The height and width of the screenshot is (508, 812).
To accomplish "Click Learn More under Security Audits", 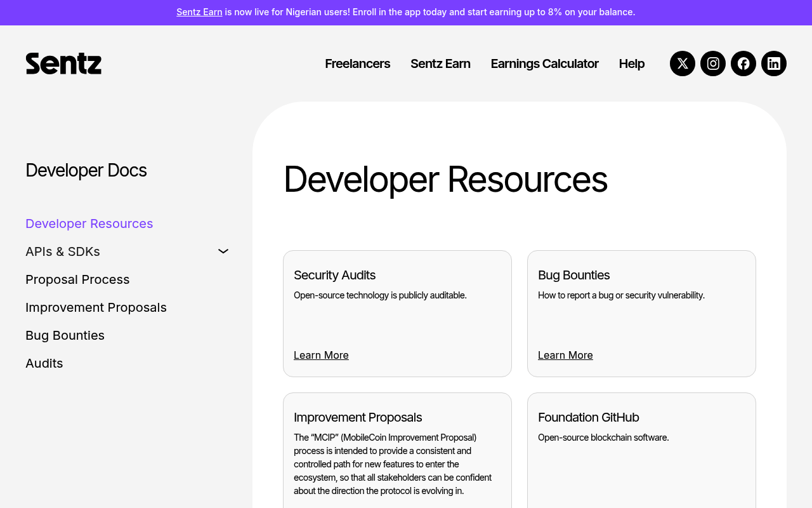I will pyautogui.click(x=321, y=355).
